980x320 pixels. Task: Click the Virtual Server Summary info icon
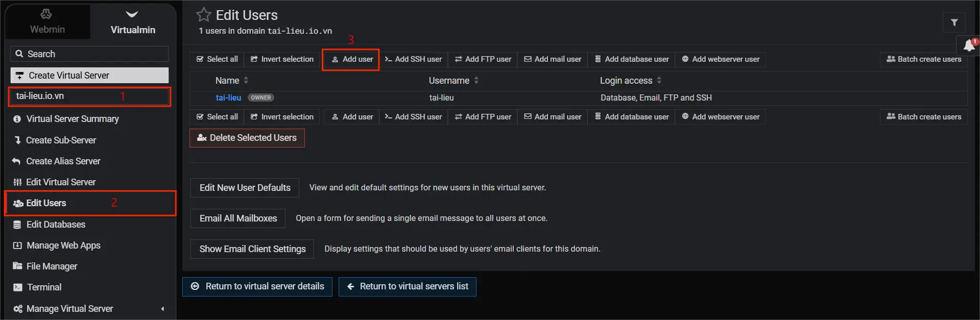coord(17,119)
